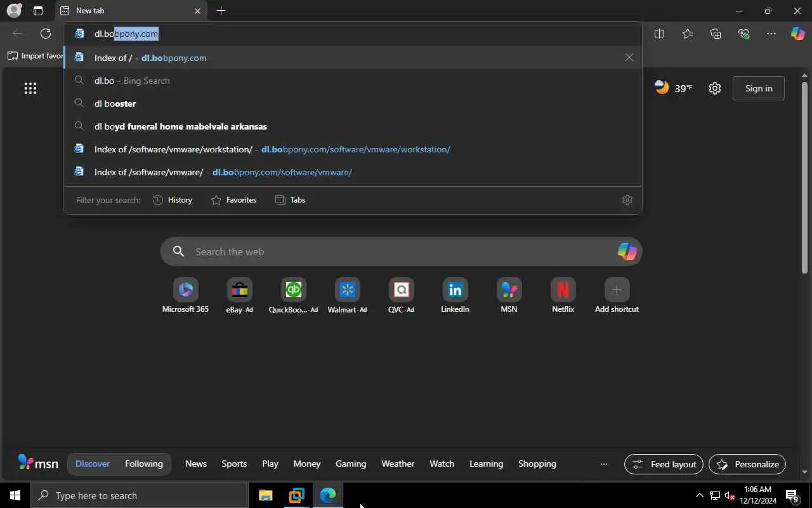Click the Personalize button
The height and width of the screenshot is (508, 812).
point(747,464)
